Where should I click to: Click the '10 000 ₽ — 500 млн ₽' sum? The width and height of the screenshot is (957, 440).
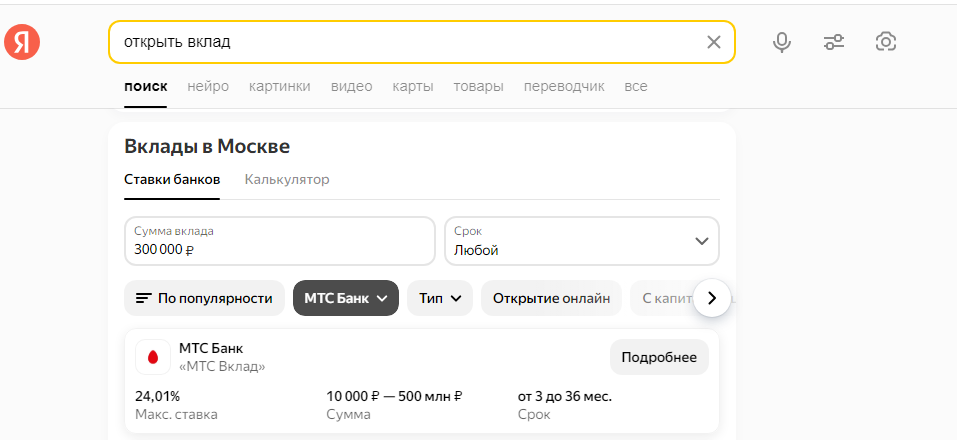click(394, 397)
